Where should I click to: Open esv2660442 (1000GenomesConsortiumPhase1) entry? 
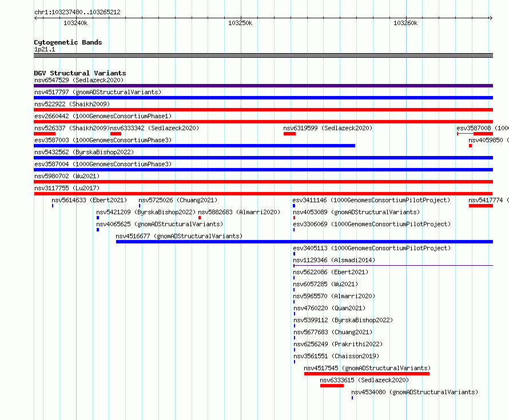point(103,116)
